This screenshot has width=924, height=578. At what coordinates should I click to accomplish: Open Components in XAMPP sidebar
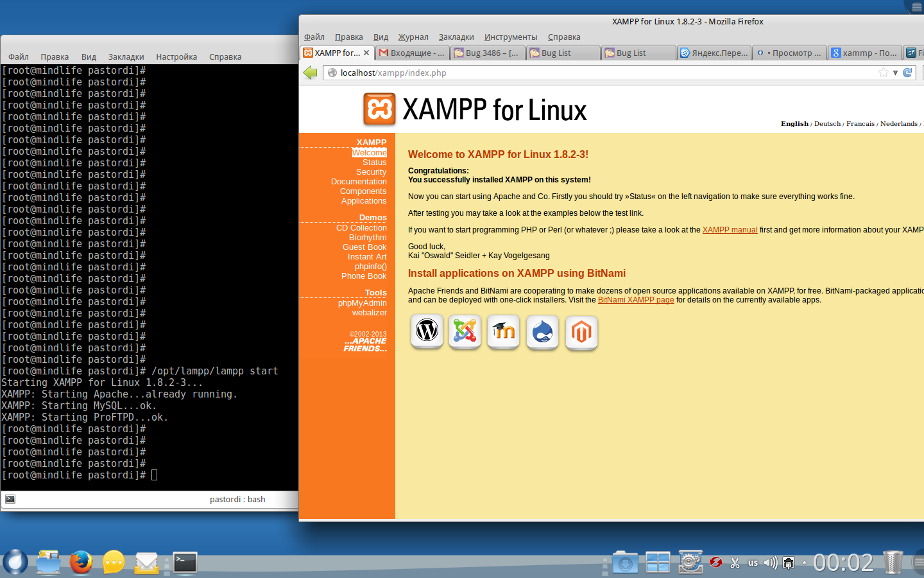coord(363,191)
